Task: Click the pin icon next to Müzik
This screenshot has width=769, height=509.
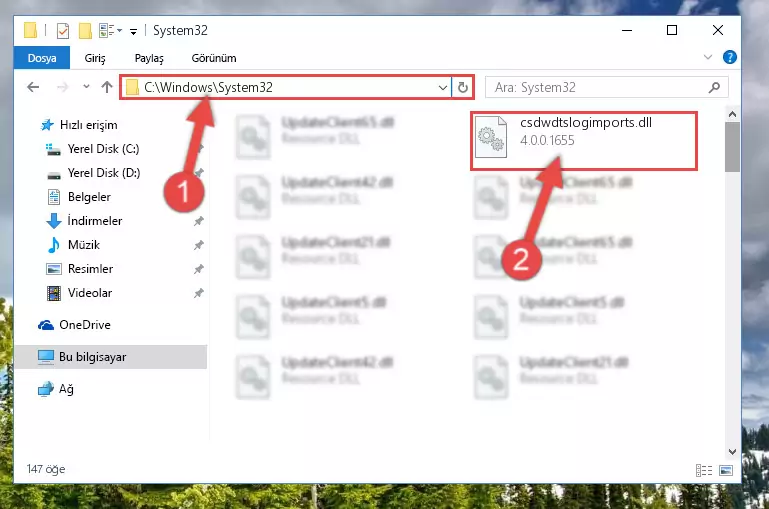Action: click(199, 245)
